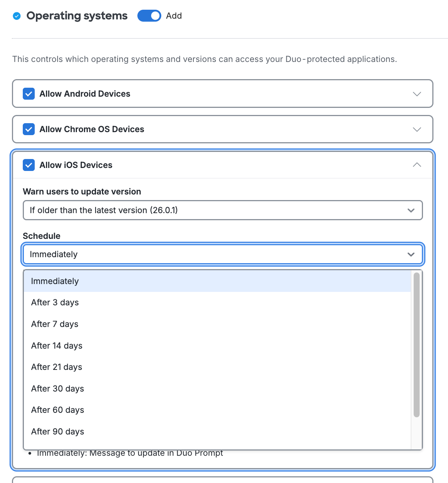The height and width of the screenshot is (483, 448).
Task: Click the Schedule dropdown chevron icon
Action: coord(411,254)
